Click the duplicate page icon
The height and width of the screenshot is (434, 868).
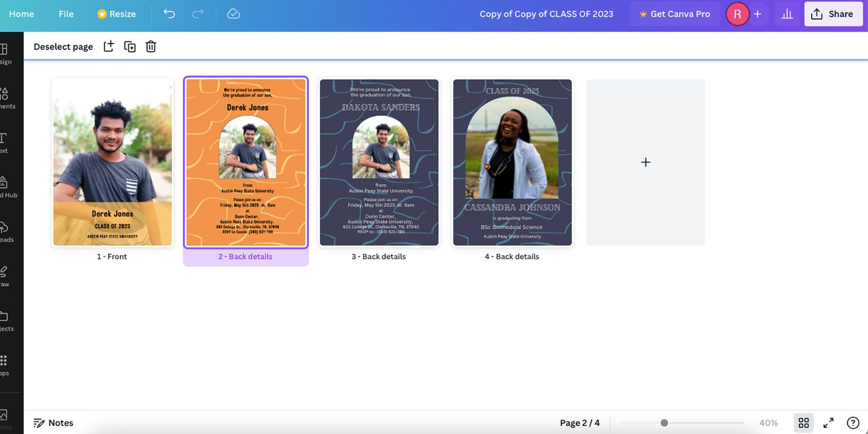130,47
